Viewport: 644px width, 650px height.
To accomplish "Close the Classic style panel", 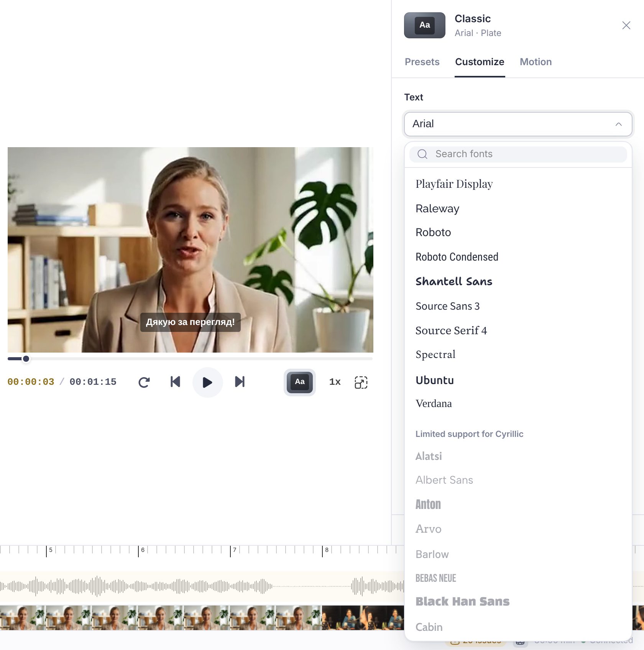I will point(626,25).
